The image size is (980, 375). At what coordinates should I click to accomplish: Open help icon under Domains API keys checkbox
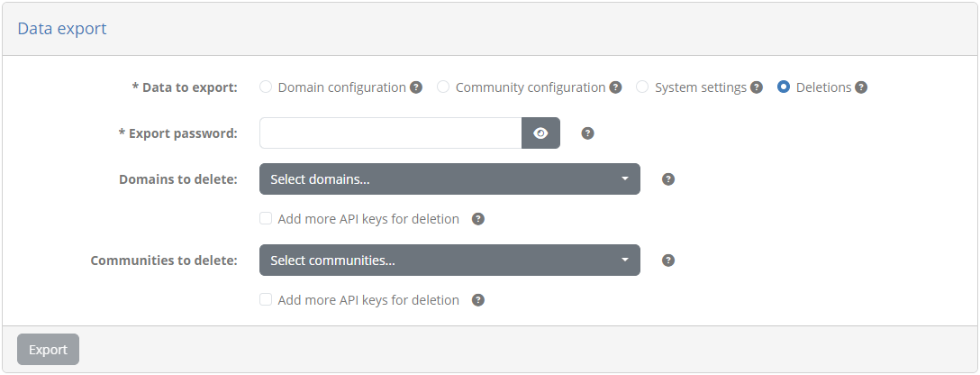(478, 219)
